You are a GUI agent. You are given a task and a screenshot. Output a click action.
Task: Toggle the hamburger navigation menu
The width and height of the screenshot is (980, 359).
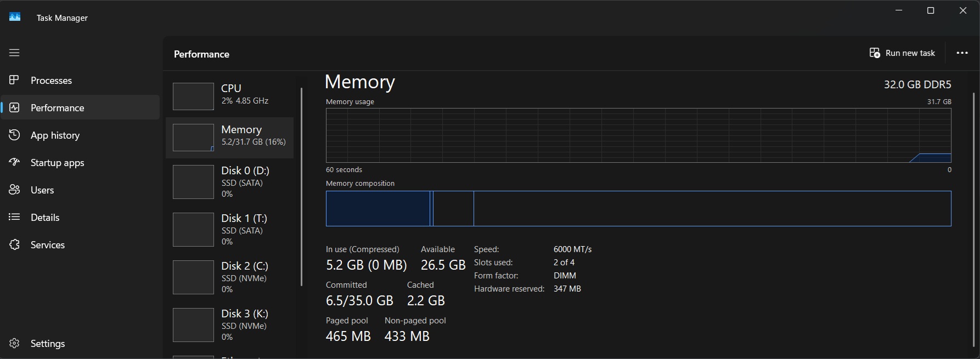click(x=14, y=53)
